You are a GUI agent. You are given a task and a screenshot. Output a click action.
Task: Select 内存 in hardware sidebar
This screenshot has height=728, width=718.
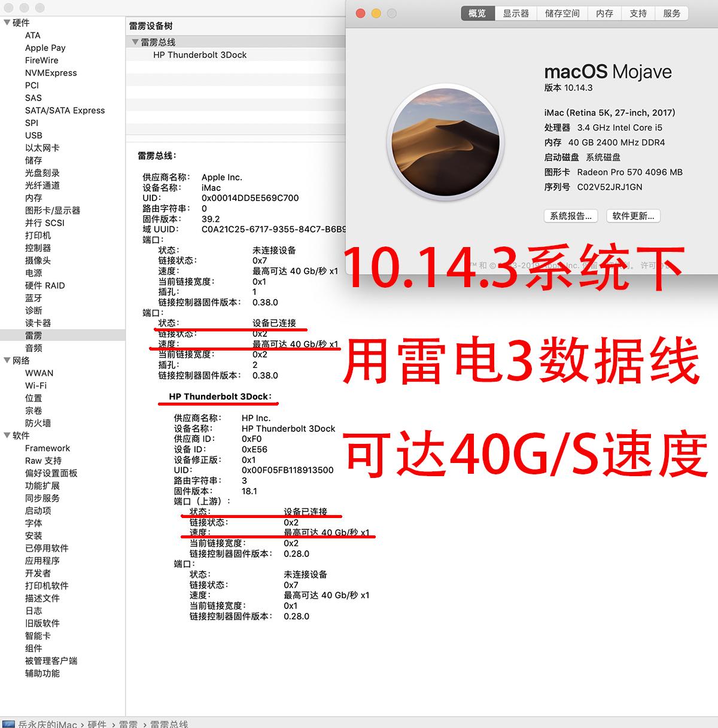pyautogui.click(x=34, y=198)
